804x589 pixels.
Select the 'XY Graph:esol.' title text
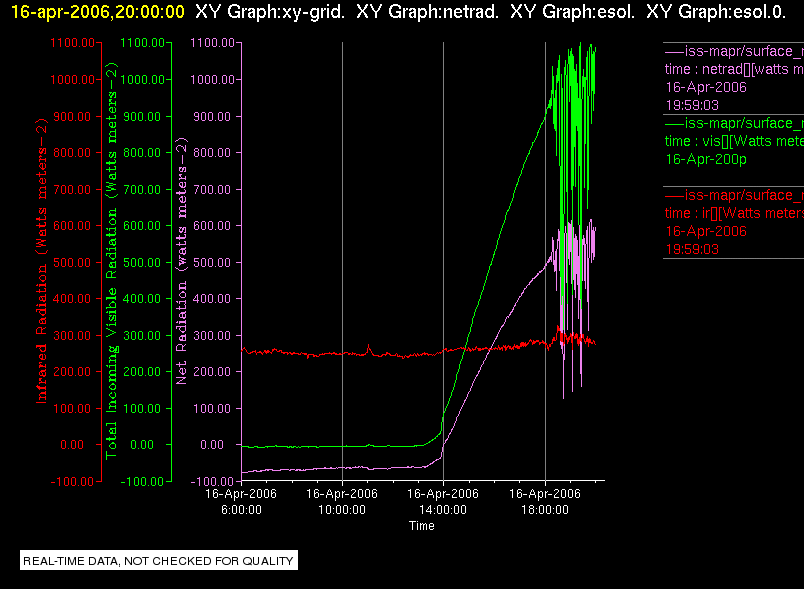pyautogui.click(x=572, y=12)
